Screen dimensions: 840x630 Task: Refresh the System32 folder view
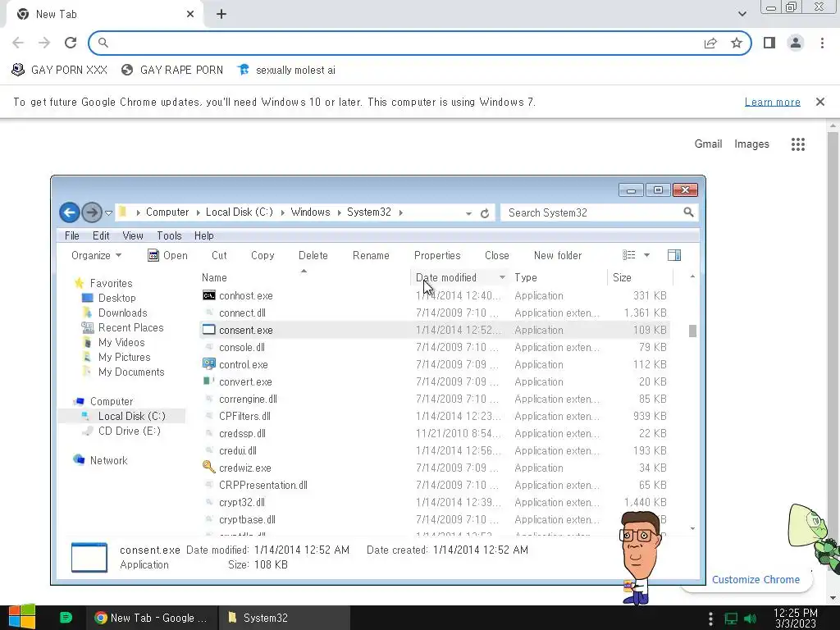pos(485,213)
